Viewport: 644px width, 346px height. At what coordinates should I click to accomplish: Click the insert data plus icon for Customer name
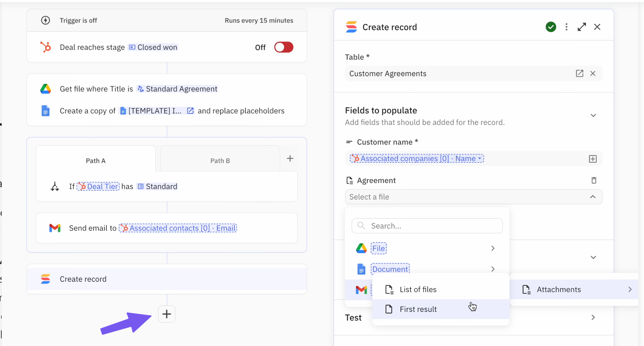[x=593, y=159]
